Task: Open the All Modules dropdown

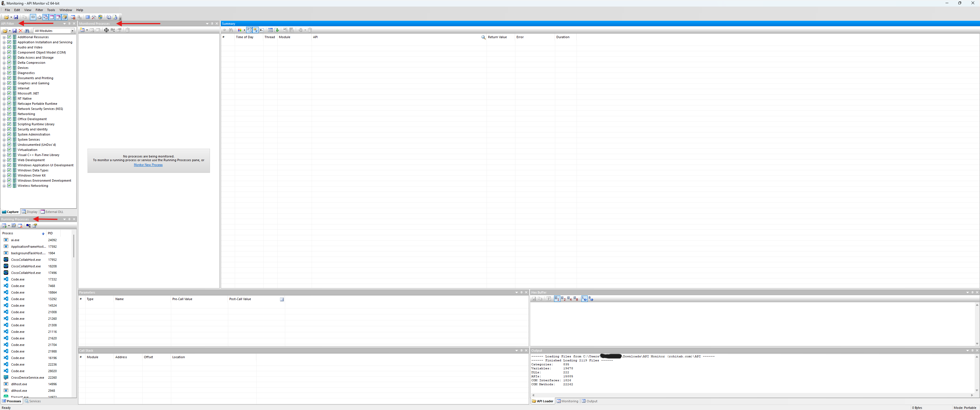Action: tap(72, 31)
